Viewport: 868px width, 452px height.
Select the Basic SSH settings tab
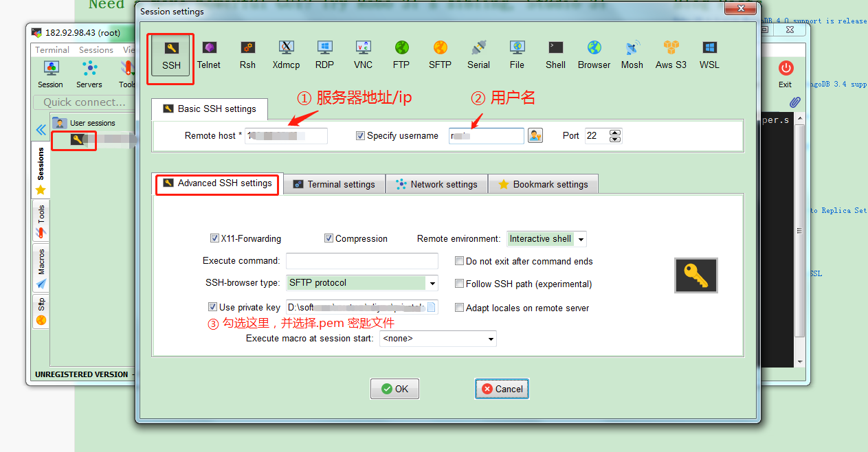(x=210, y=109)
